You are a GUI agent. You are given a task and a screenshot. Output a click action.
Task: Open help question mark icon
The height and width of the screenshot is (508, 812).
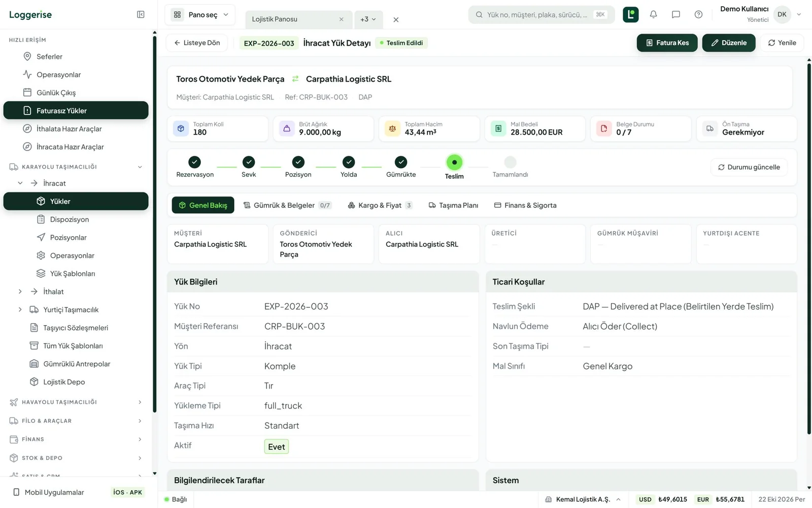[x=698, y=15]
